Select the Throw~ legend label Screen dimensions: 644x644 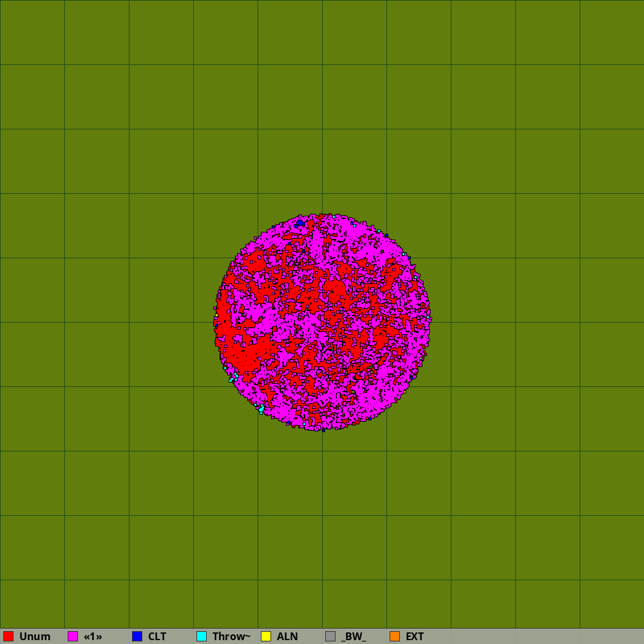click(231, 636)
